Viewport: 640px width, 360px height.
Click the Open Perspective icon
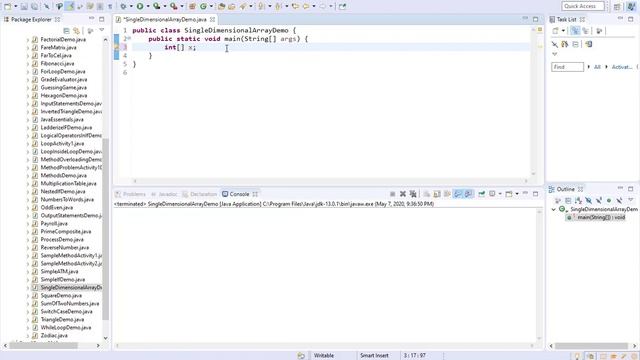pos(617,6)
